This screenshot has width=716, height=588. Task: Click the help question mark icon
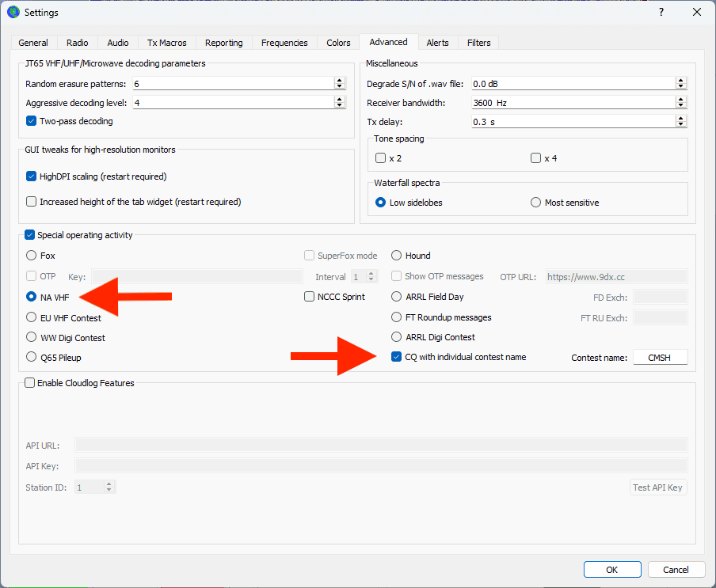tap(661, 12)
